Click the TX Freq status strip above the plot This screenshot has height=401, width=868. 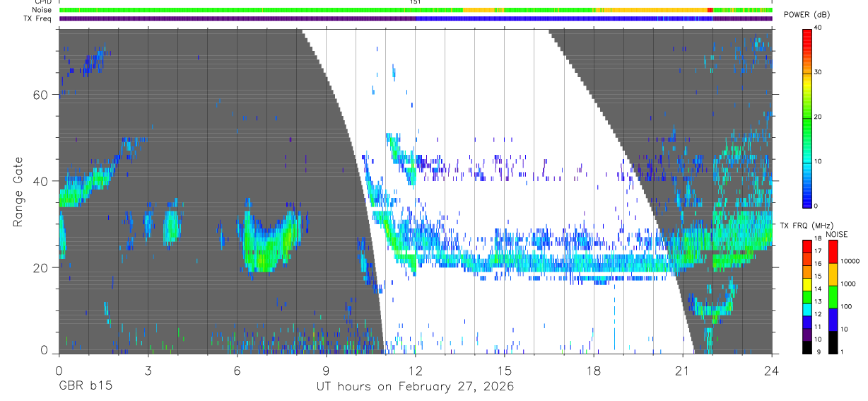click(x=416, y=18)
